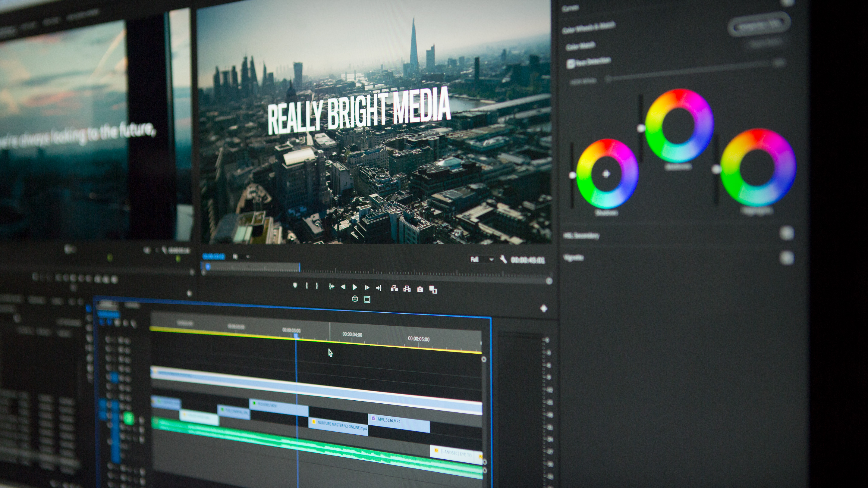Click the Highlights color wheel
Viewport: 868px width, 488px height.
click(x=758, y=167)
